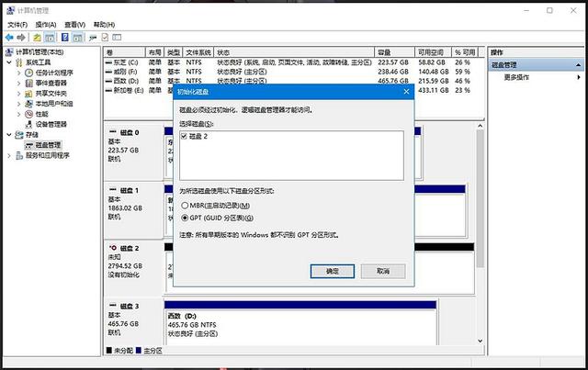This screenshot has width=588, height=370.
Task: Select 东芝 (C:) volume row
Action: click(290, 62)
